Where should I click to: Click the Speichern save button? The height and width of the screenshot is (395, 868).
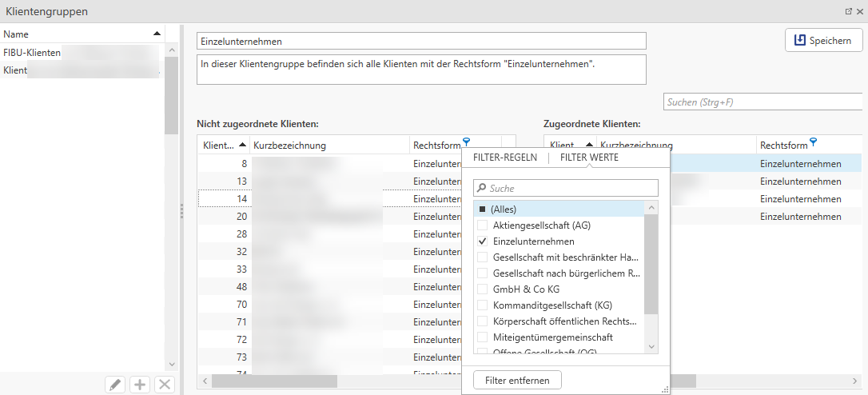coord(823,40)
